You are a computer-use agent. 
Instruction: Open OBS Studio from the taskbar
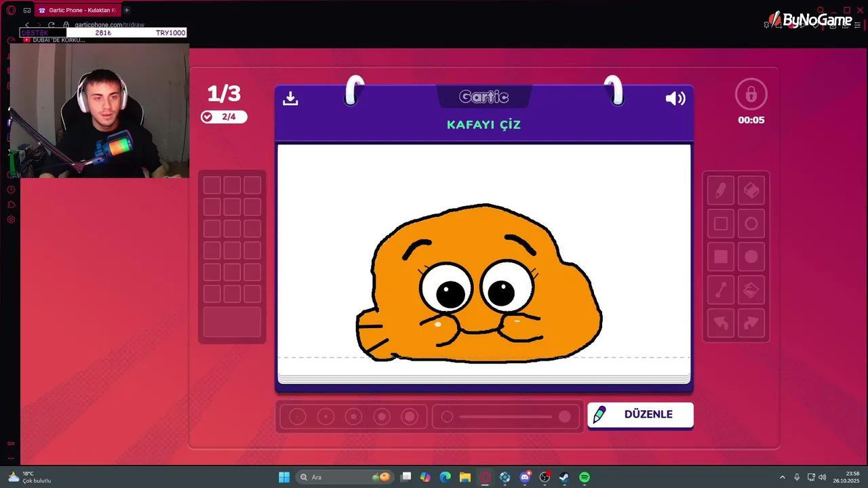pyautogui.click(x=545, y=477)
